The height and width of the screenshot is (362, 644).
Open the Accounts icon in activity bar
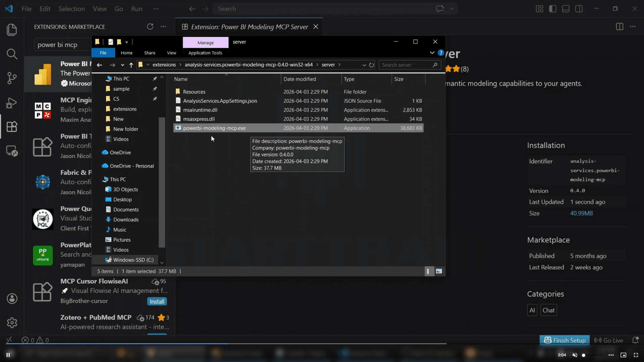(x=12, y=298)
